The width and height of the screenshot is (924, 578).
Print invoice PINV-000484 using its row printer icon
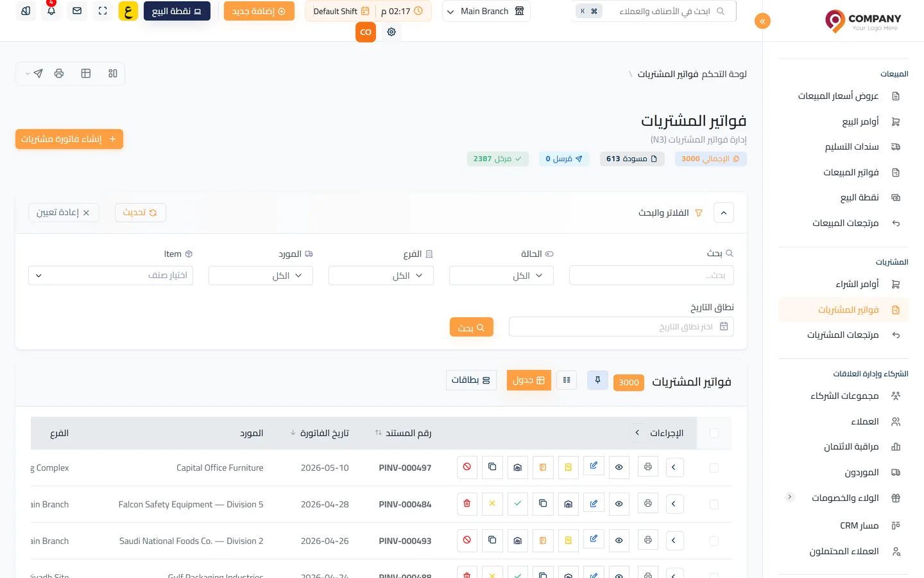point(648,504)
